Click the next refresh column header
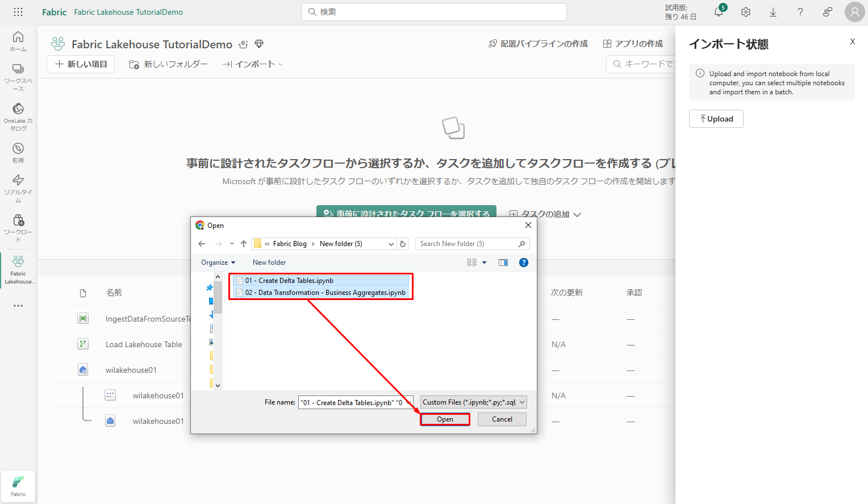This screenshot has width=868, height=504. (567, 293)
